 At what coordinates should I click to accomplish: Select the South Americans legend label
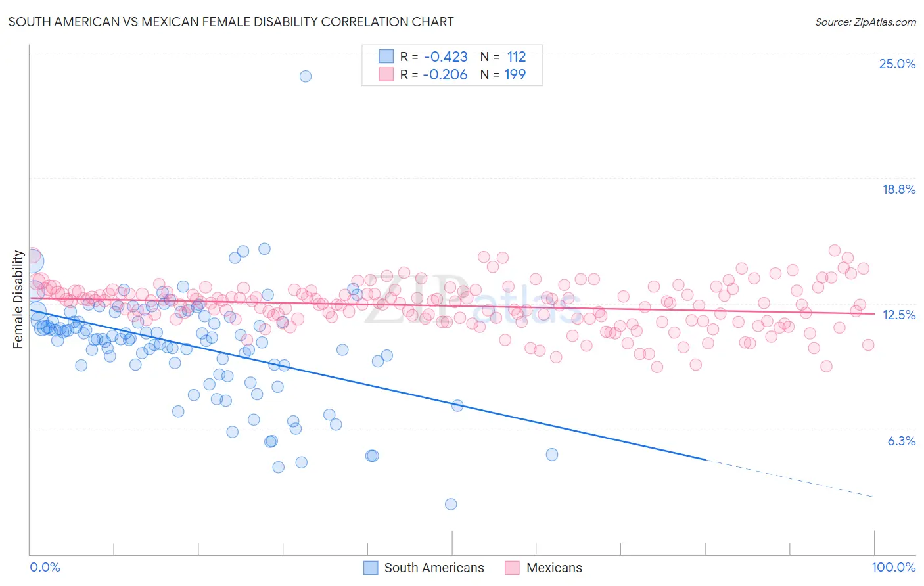click(x=434, y=568)
